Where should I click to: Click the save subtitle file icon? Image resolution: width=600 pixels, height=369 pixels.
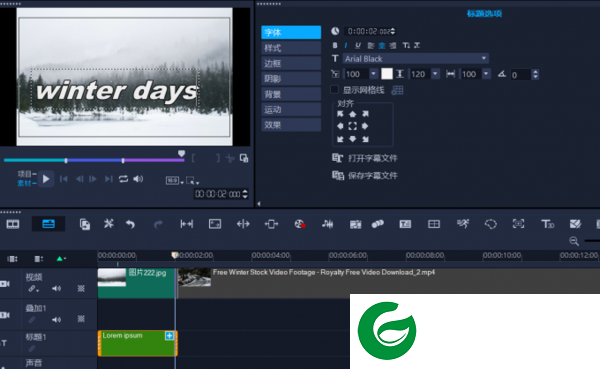click(338, 175)
